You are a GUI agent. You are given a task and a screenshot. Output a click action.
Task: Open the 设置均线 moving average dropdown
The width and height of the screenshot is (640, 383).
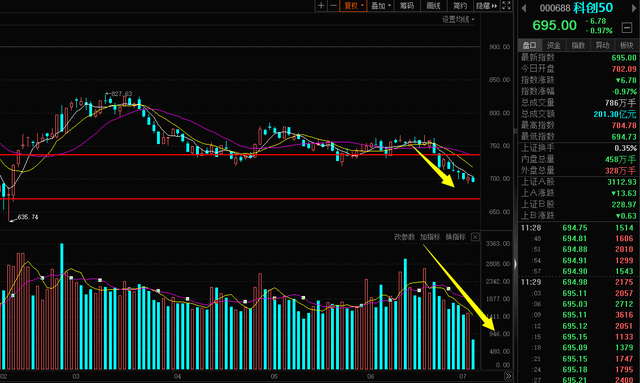[x=458, y=20]
